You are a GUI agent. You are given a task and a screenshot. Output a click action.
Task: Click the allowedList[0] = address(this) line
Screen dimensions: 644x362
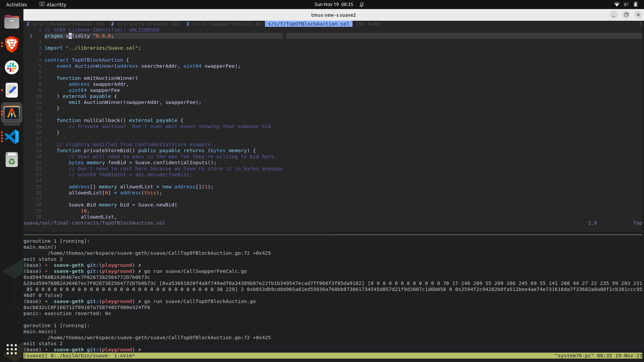(115, 193)
